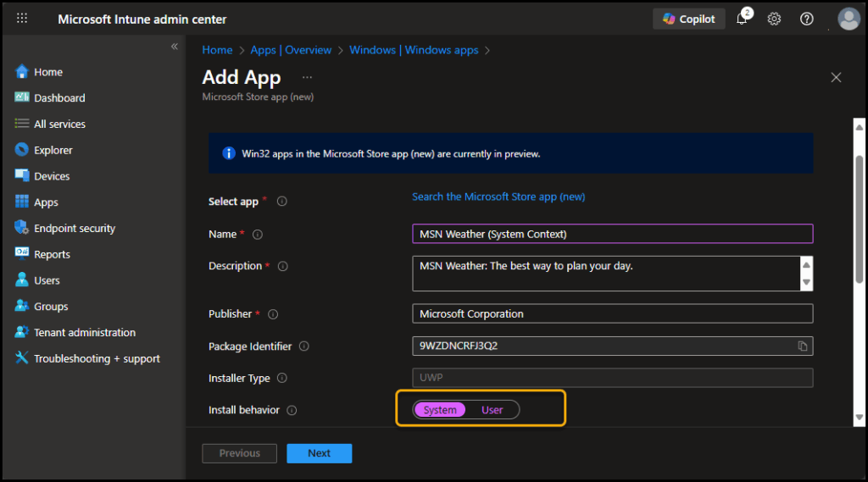The height and width of the screenshot is (482, 868).
Task: Open Devices in the sidebar
Action: tap(52, 176)
